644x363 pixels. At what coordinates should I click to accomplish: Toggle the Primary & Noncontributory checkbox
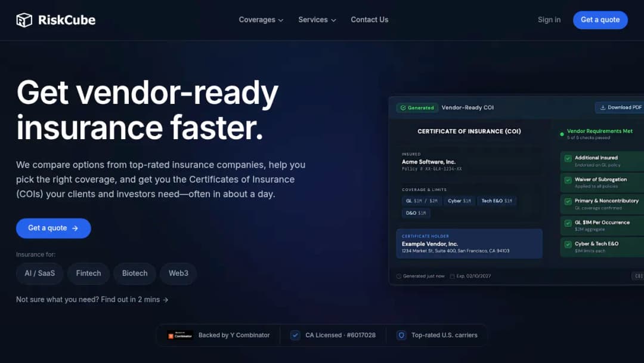click(x=568, y=201)
